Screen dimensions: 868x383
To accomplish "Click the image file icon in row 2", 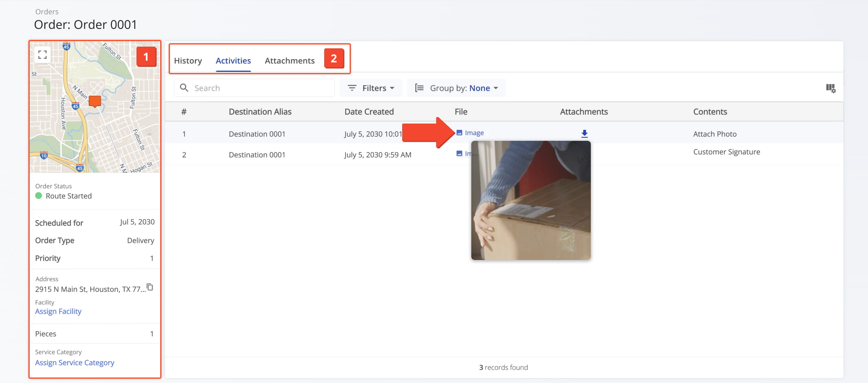I will [x=459, y=154].
